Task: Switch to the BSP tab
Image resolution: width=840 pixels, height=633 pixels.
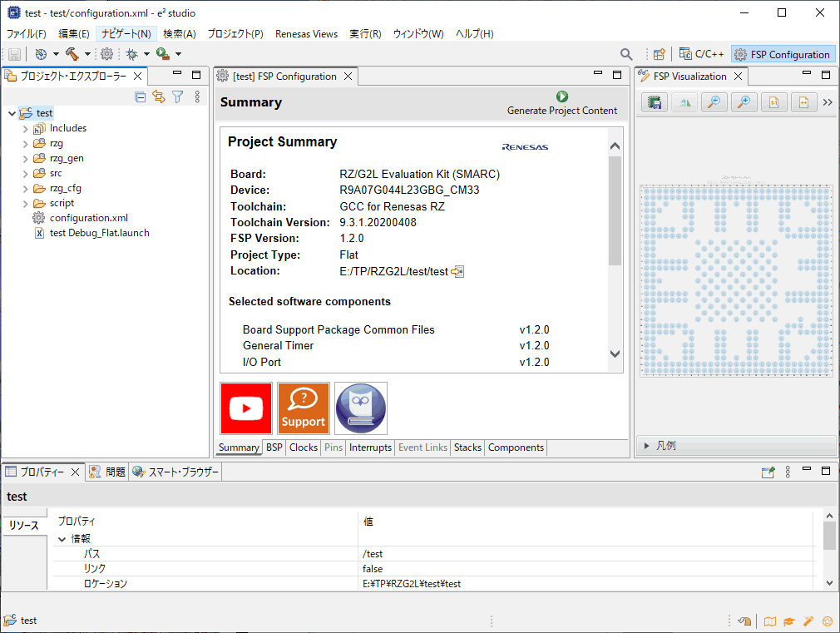Action: (x=274, y=448)
